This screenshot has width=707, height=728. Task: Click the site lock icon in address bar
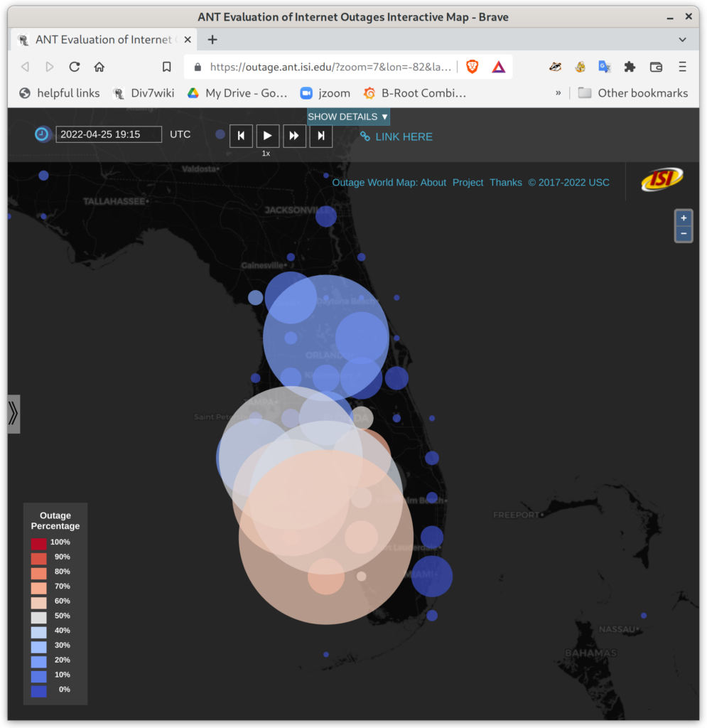198,67
